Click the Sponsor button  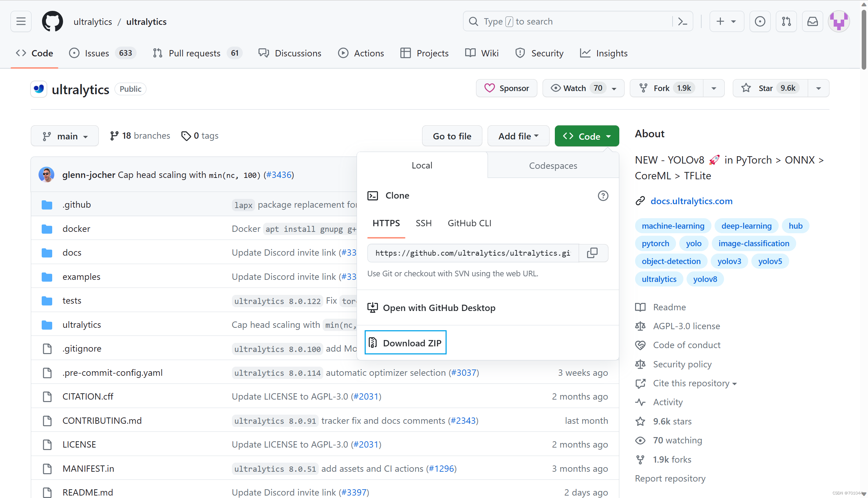point(507,88)
